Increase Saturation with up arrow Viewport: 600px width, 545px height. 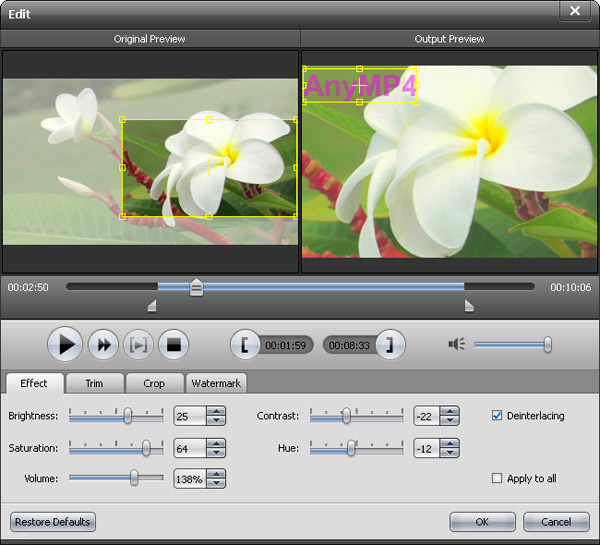click(x=216, y=444)
